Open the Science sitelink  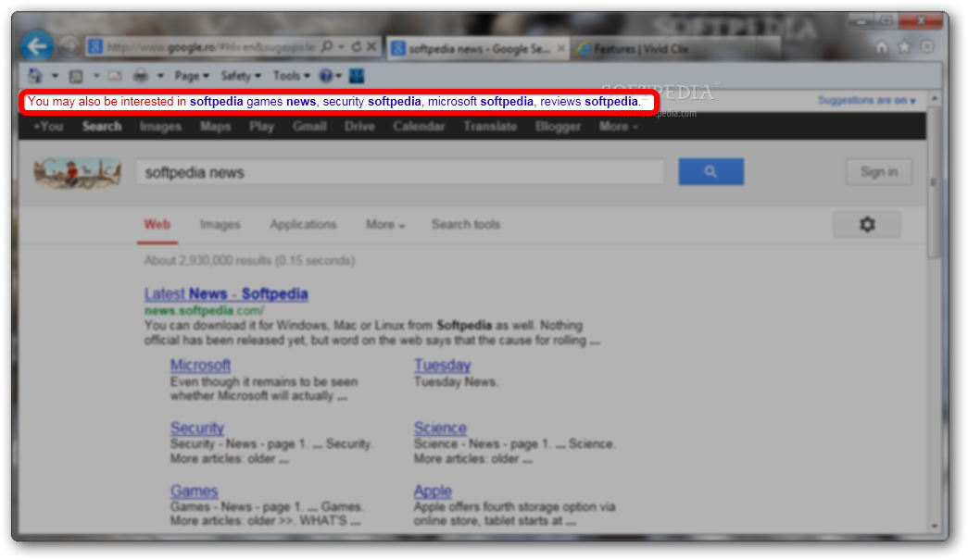pos(440,428)
